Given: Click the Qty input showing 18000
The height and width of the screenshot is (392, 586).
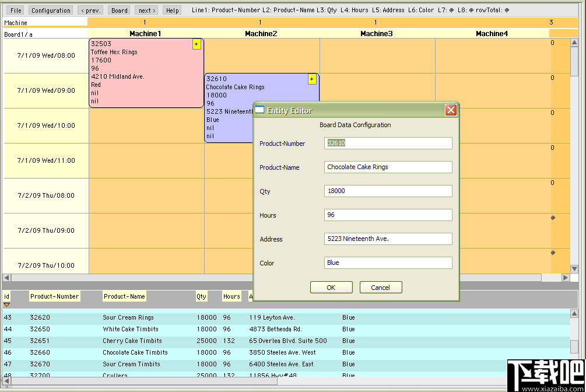Looking at the screenshot, I should pos(388,191).
